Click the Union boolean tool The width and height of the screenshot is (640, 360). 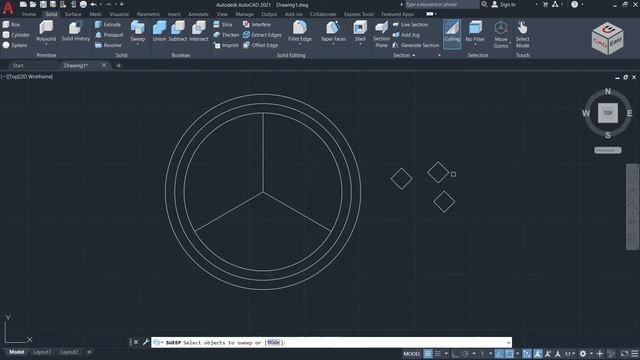click(x=160, y=31)
